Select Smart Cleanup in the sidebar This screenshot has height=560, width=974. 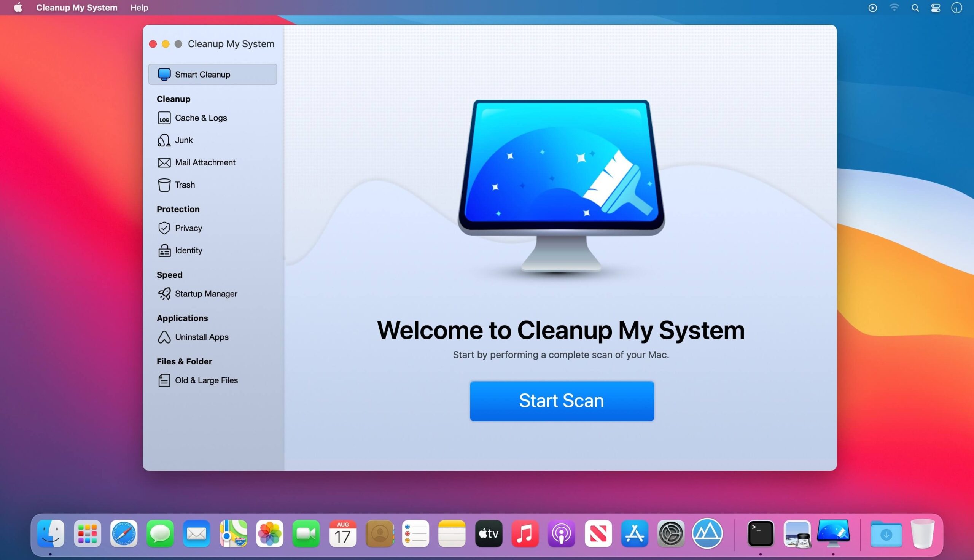tap(212, 74)
